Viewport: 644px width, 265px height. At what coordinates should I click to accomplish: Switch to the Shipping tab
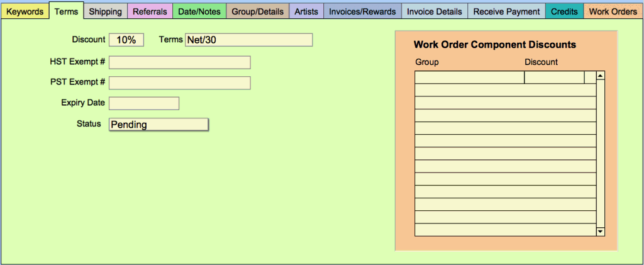pos(105,11)
